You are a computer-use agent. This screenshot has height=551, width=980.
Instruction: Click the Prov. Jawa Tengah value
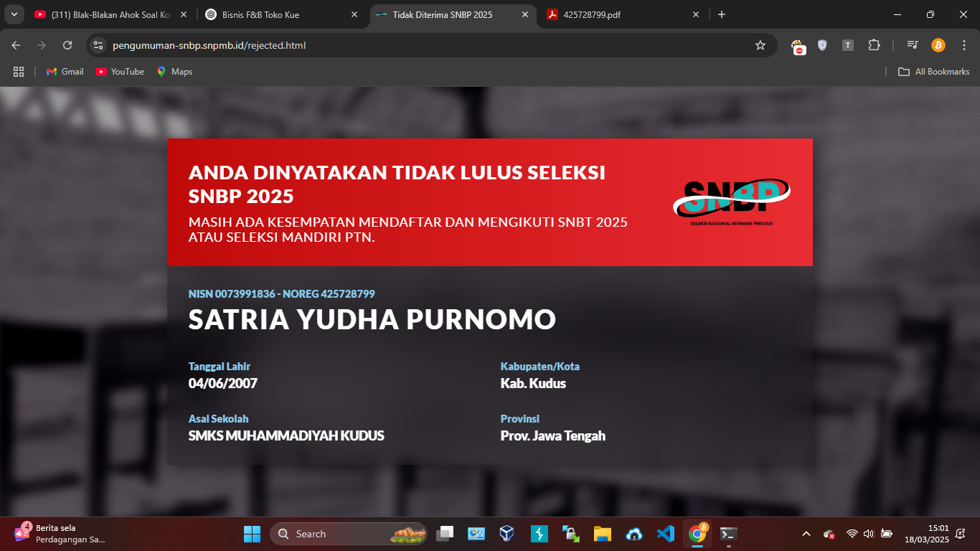point(553,435)
